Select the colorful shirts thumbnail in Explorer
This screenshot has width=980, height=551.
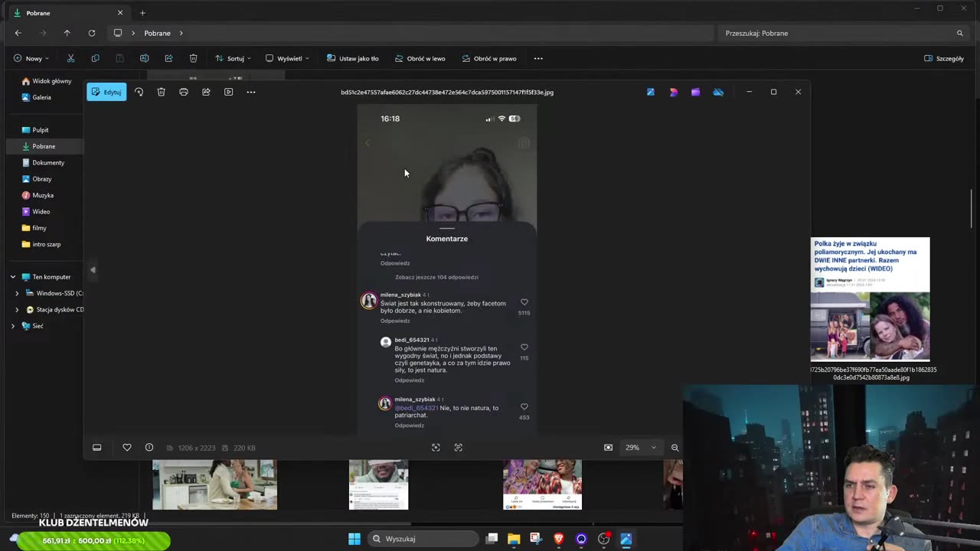tap(542, 484)
